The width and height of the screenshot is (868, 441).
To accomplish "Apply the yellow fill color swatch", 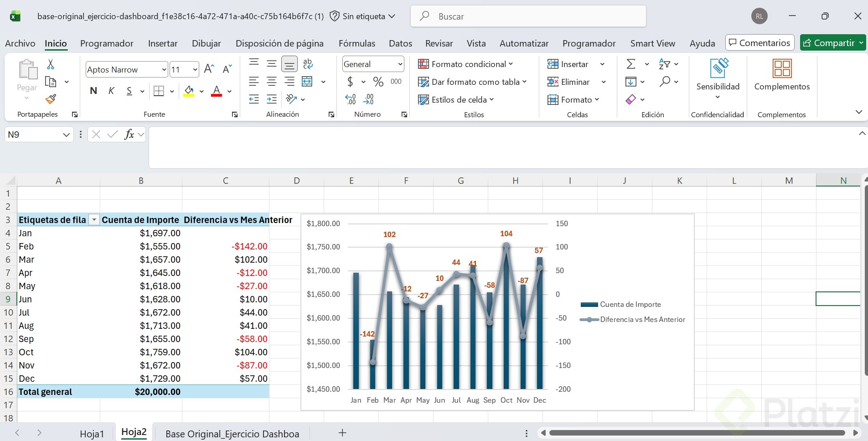I will tap(189, 91).
